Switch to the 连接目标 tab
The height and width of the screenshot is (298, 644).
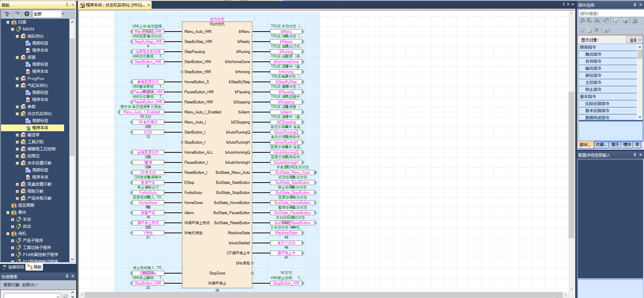coord(13,267)
